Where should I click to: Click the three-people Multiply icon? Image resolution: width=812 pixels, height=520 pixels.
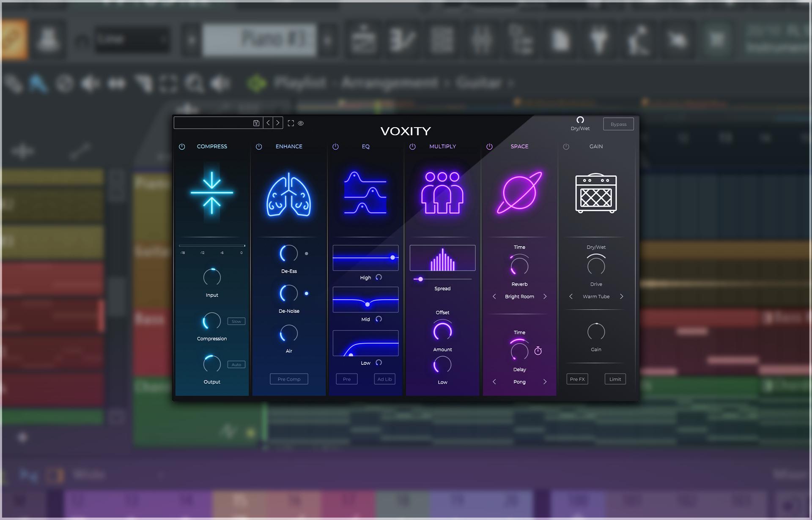coord(442,192)
